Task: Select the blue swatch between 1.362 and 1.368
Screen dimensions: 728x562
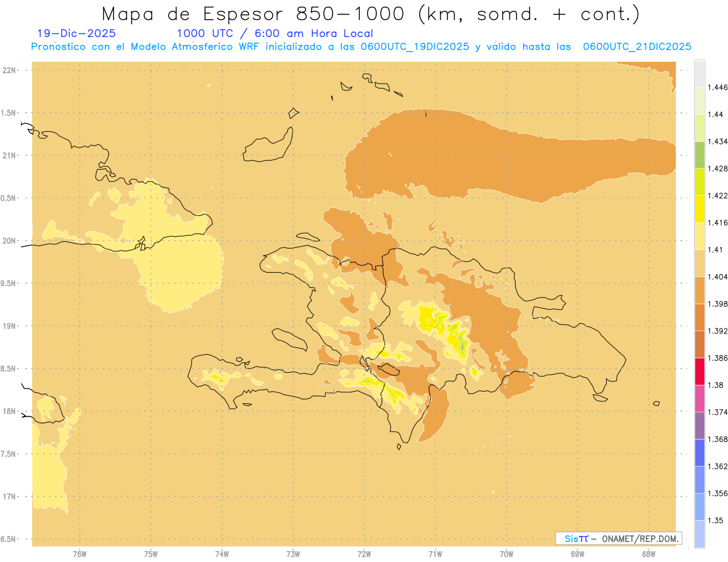Action: [699, 453]
